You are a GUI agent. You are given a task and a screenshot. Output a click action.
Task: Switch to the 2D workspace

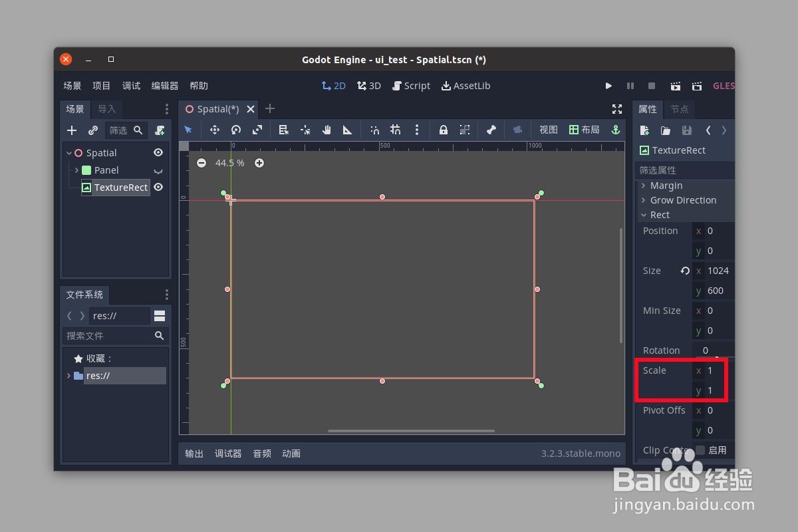tap(333, 86)
